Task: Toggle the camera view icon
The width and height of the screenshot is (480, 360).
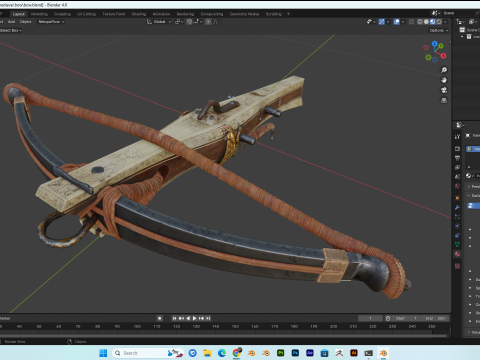Action: coord(444,90)
